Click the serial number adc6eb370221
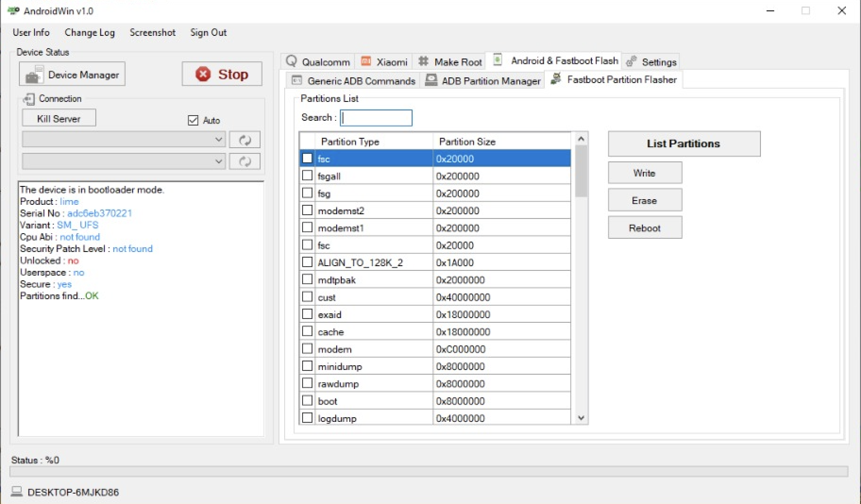Viewport: 861px width, 504px height. click(x=100, y=213)
